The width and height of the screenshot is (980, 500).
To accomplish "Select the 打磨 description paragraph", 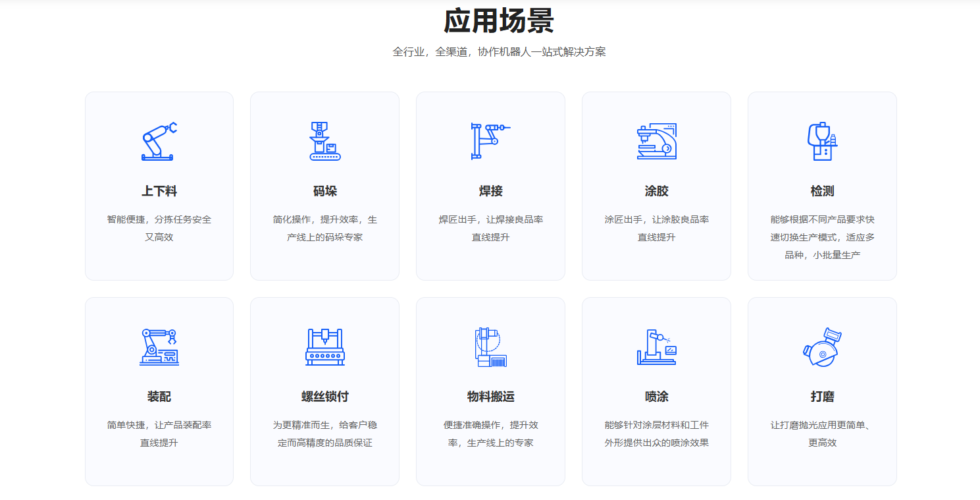I will (822, 433).
